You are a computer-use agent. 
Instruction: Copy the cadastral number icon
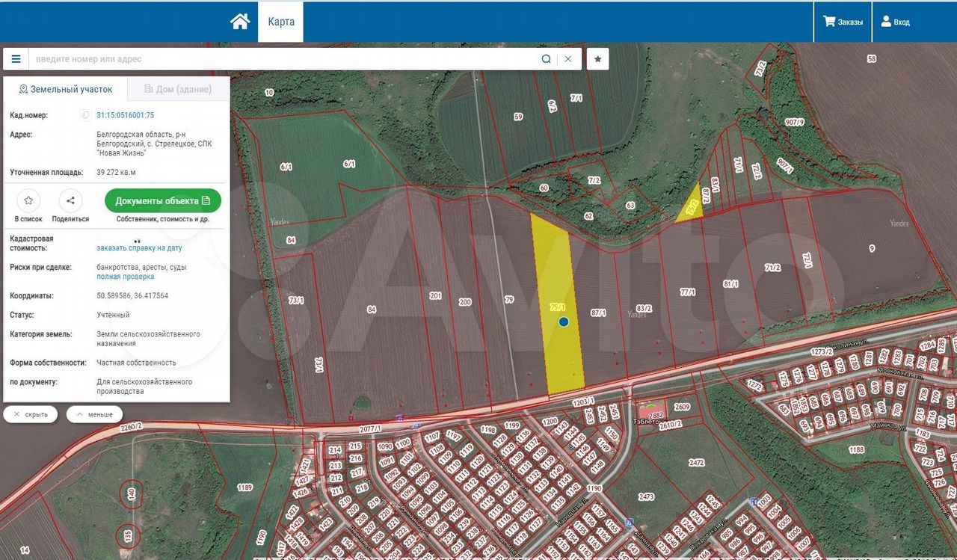pos(85,115)
